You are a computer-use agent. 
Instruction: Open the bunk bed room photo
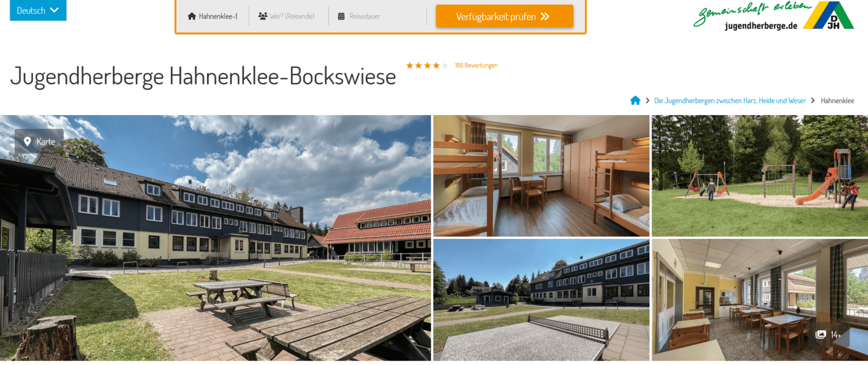point(541,176)
